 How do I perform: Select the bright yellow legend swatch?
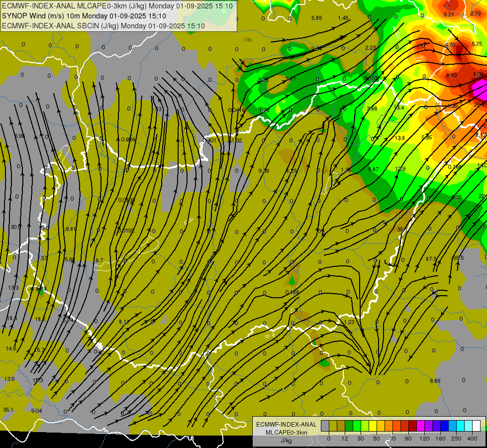click(x=373, y=426)
